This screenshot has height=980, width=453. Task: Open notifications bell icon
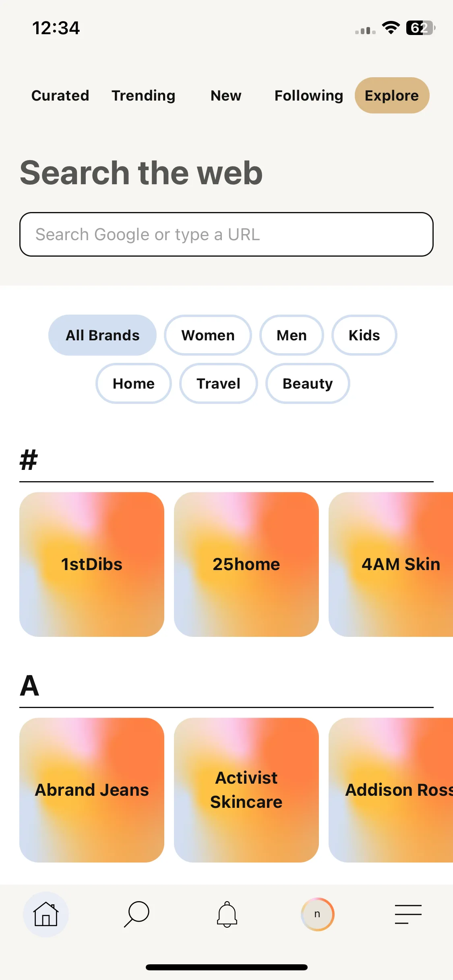(227, 914)
